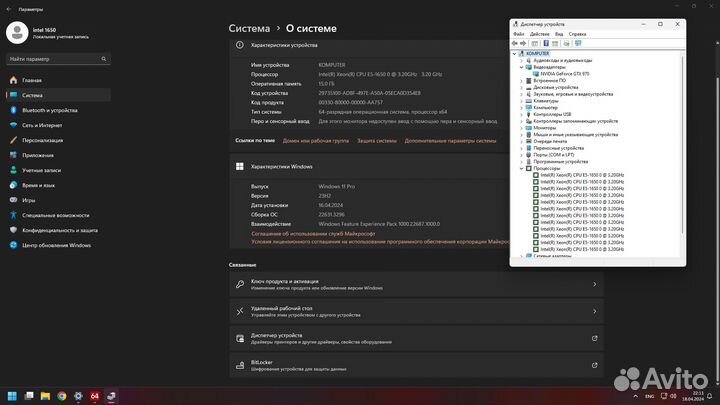The width and height of the screenshot is (720, 405).
Task: Open Диспетчер устройств from related settings
Action: (x=416, y=338)
